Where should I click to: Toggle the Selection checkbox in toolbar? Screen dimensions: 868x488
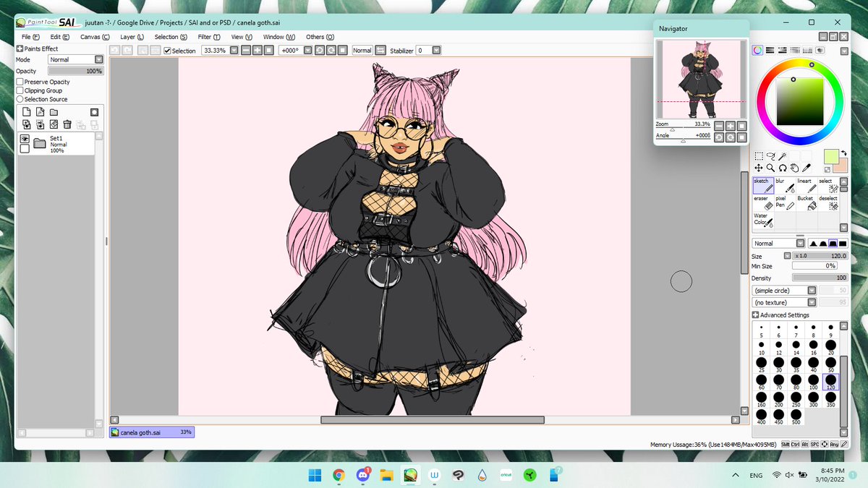168,51
